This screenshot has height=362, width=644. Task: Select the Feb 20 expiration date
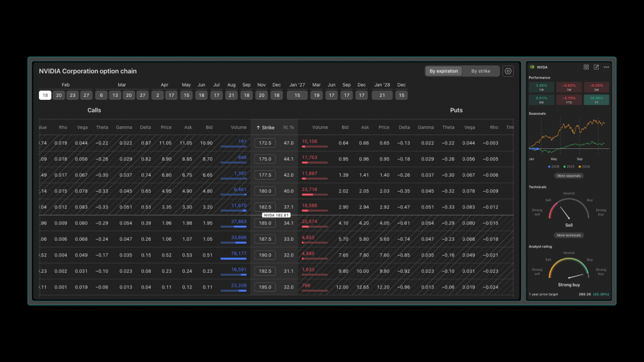click(59, 96)
